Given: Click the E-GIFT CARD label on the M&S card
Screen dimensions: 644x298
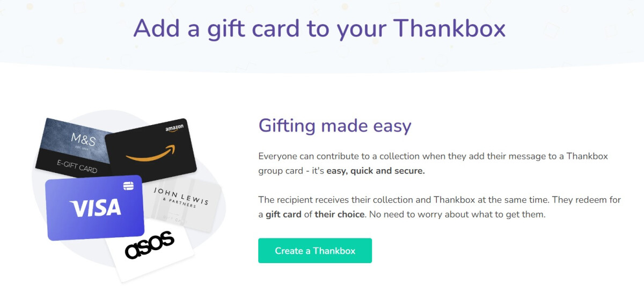Looking at the screenshot, I should [x=77, y=166].
